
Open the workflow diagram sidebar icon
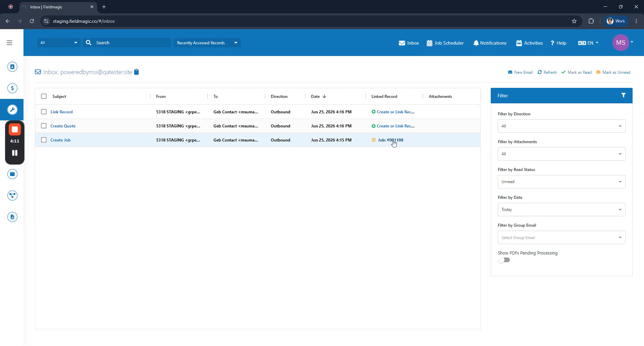pyautogui.click(x=12, y=195)
